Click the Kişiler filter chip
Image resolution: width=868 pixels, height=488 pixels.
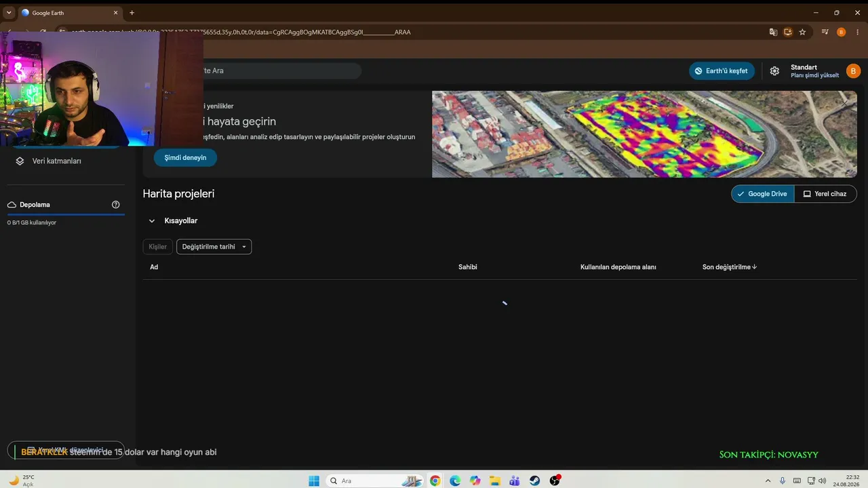coord(157,247)
